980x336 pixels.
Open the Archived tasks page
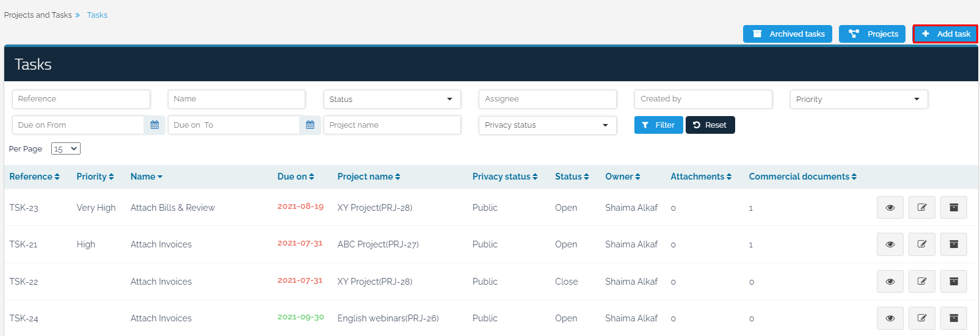tap(787, 34)
